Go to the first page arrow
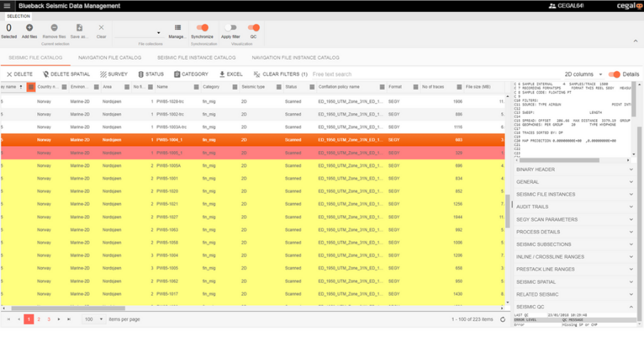 coord(9,319)
